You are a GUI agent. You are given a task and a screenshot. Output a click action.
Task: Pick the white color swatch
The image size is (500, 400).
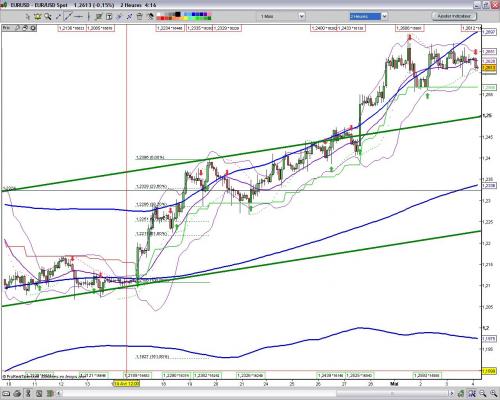tap(158, 14)
